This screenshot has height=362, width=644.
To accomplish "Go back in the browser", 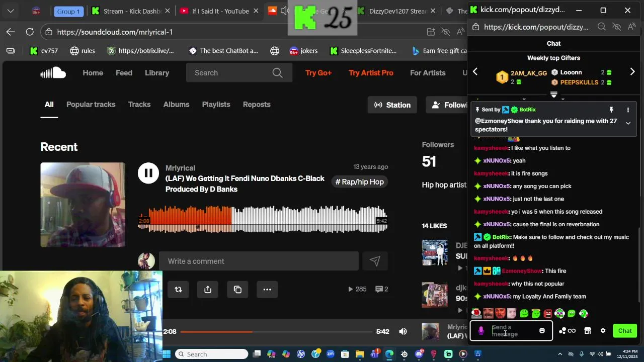I will tap(11, 32).
